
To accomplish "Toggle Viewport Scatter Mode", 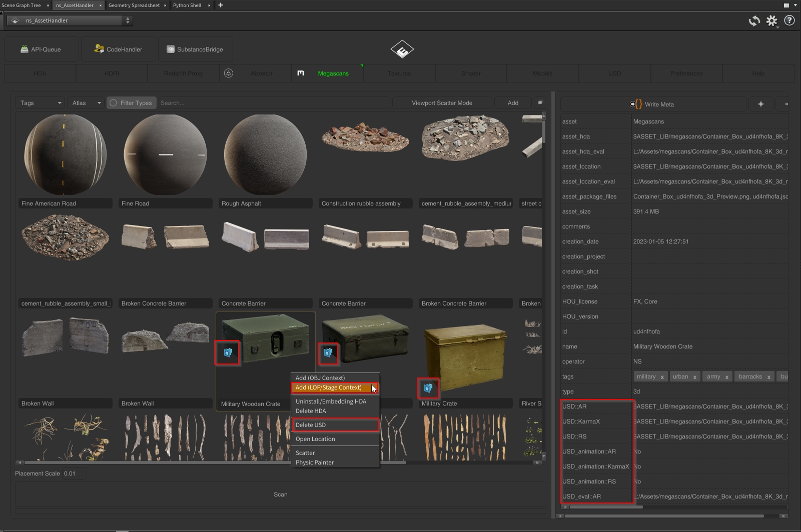I will point(442,103).
